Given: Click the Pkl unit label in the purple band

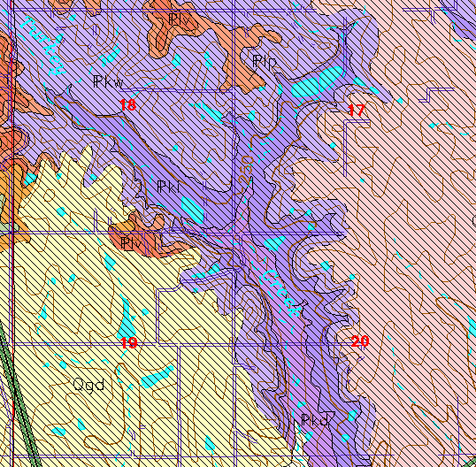Looking at the screenshot, I should (168, 187).
